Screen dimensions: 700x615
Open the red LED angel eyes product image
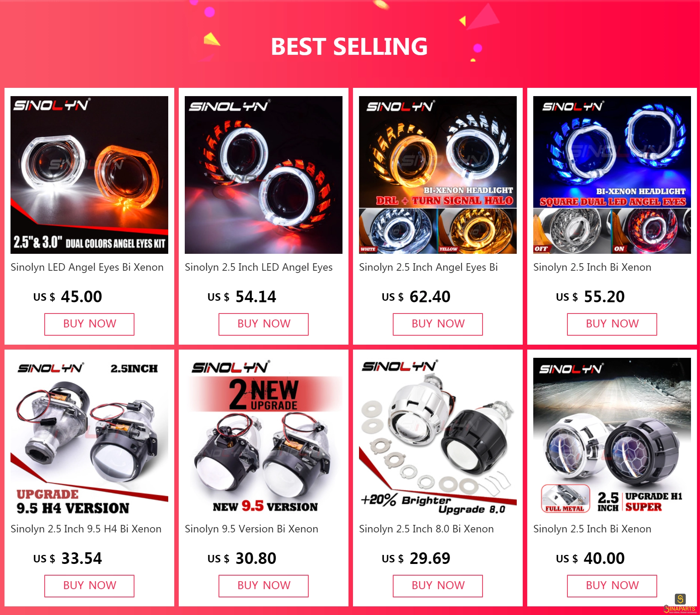coord(264,175)
